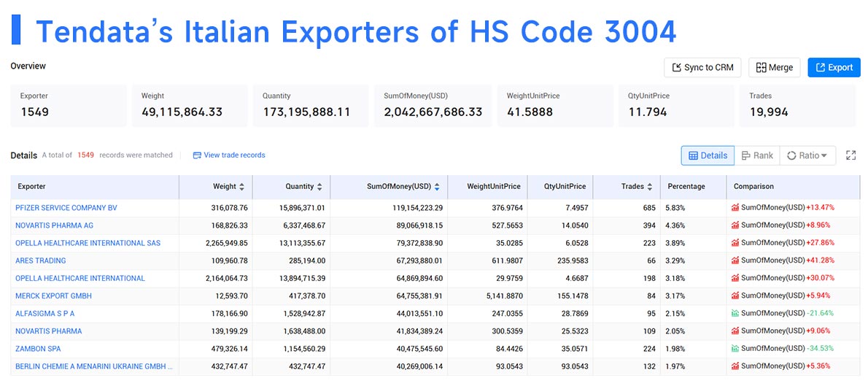Viewport: 868px width, 386px height.
Task: Export the exporter data
Action: tap(834, 68)
